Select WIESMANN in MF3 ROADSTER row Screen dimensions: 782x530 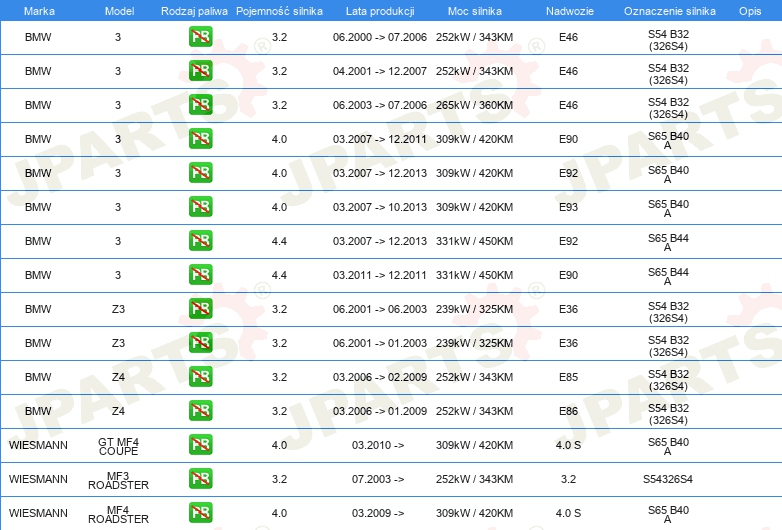click(38, 479)
